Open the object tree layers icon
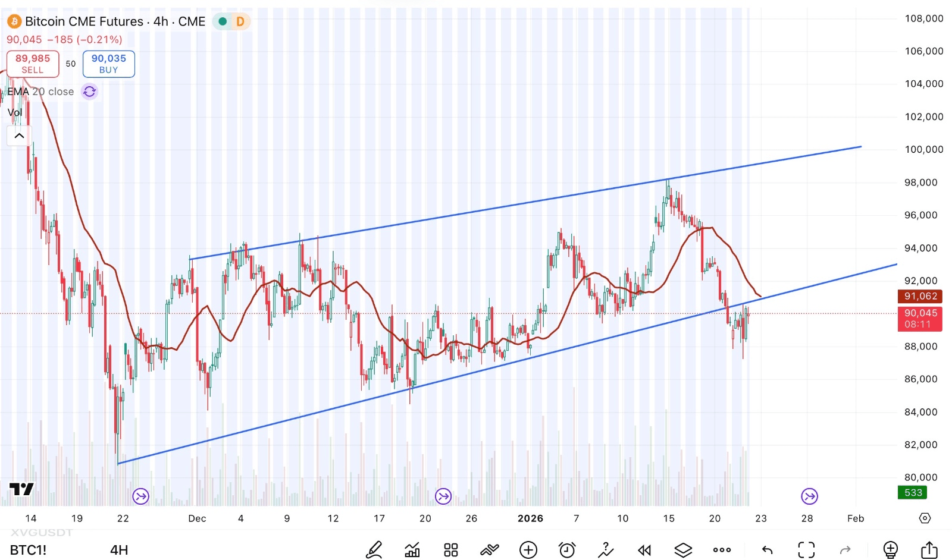This screenshot has width=952, height=560. click(x=683, y=550)
